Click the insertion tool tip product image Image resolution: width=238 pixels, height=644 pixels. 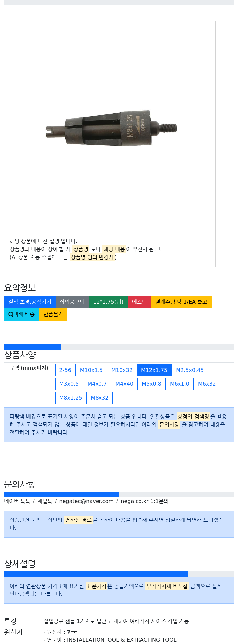tap(111, 128)
